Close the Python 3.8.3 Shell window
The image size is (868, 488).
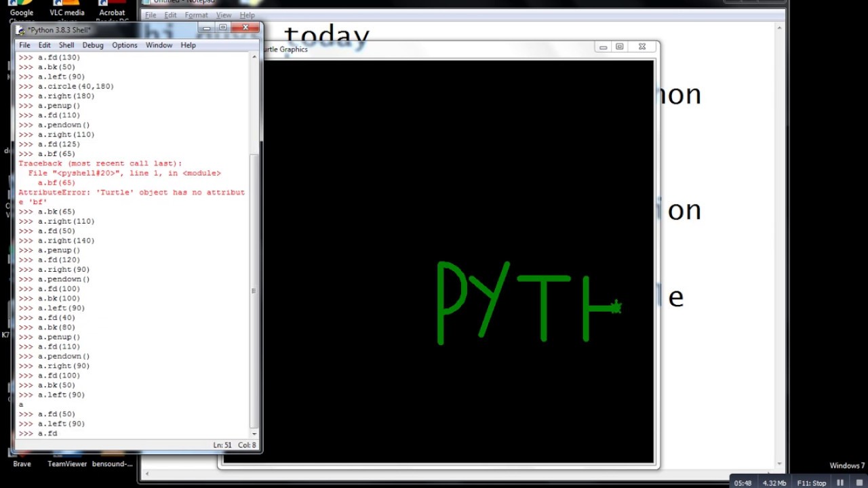pyautogui.click(x=245, y=28)
